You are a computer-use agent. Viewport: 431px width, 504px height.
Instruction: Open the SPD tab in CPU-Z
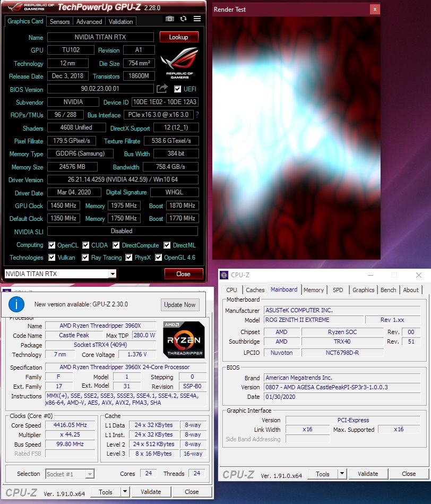point(338,290)
